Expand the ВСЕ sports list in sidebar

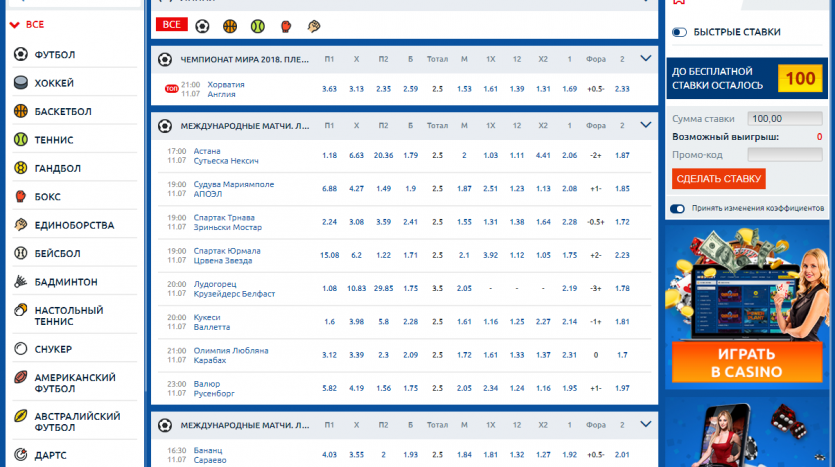click(16, 24)
